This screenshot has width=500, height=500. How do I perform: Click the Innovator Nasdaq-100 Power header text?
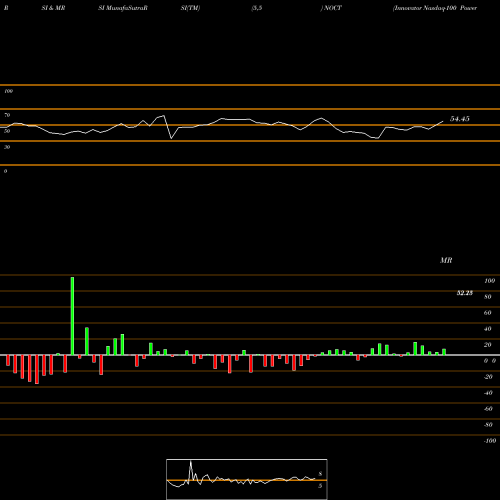435,8
